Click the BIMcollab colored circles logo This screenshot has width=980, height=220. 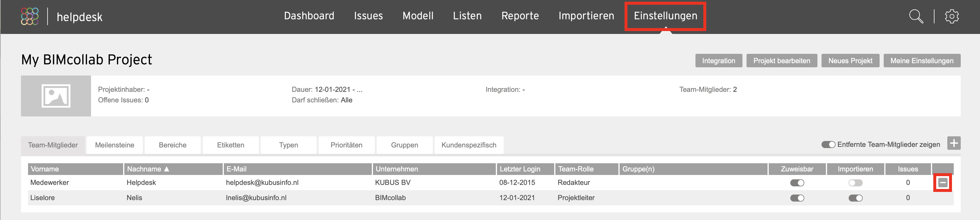pos(30,16)
